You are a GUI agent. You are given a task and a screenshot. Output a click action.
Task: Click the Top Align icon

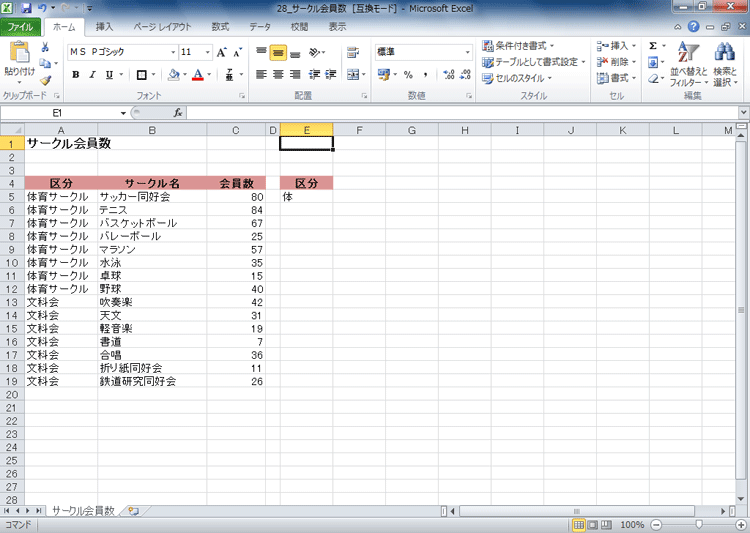[261, 52]
